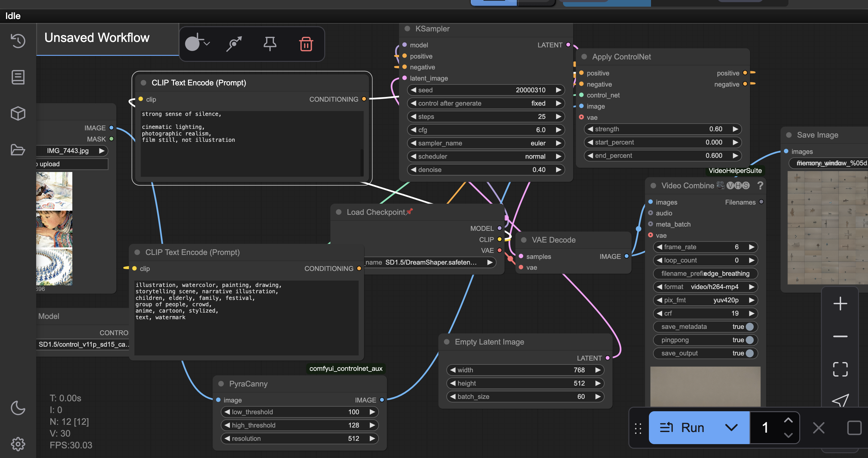
Task: Open settings gear icon
Action: coord(18,444)
